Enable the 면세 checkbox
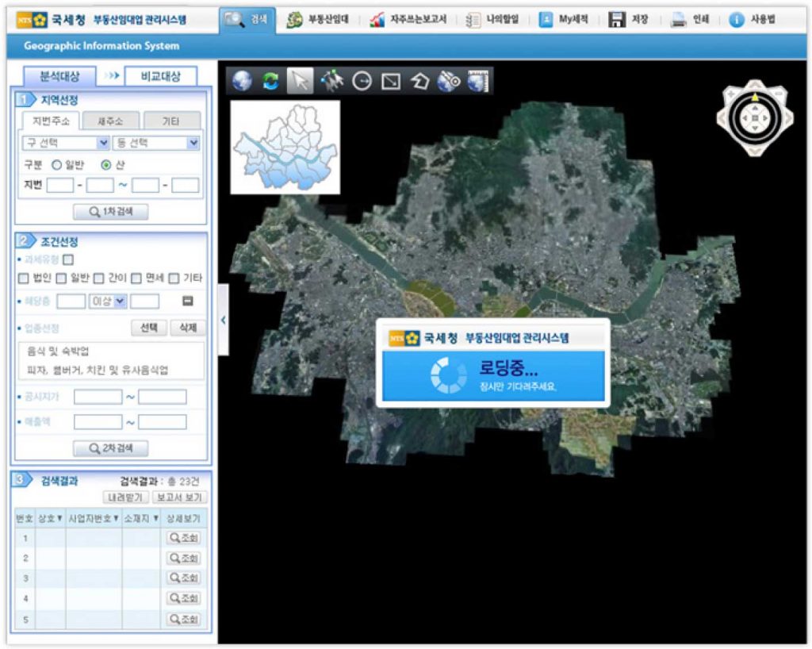 [x=136, y=278]
